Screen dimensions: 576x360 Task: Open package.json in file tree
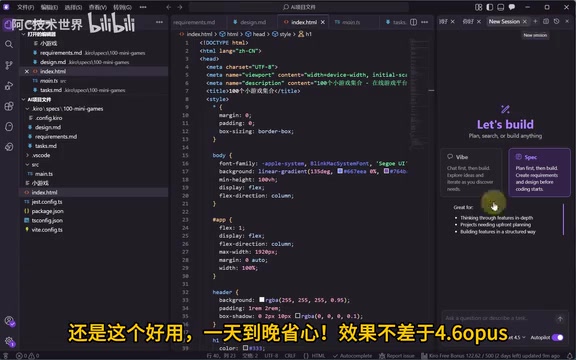[47, 211]
